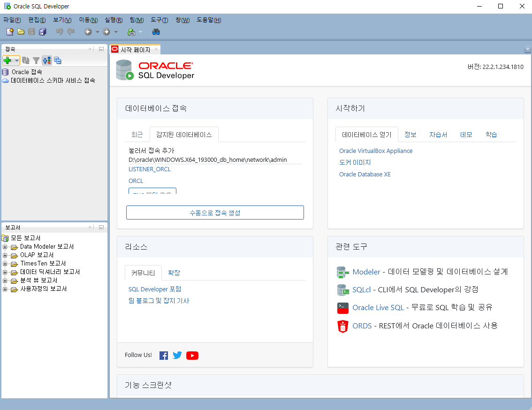Minimize the 접속 connections panel

(101, 49)
